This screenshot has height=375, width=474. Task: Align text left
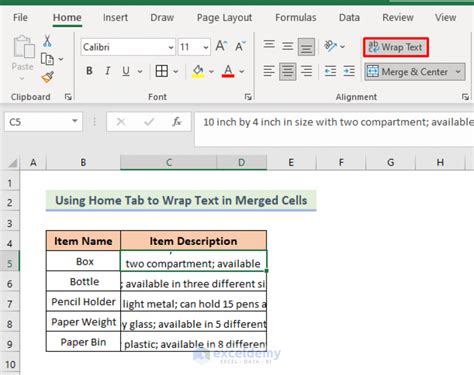coord(269,71)
